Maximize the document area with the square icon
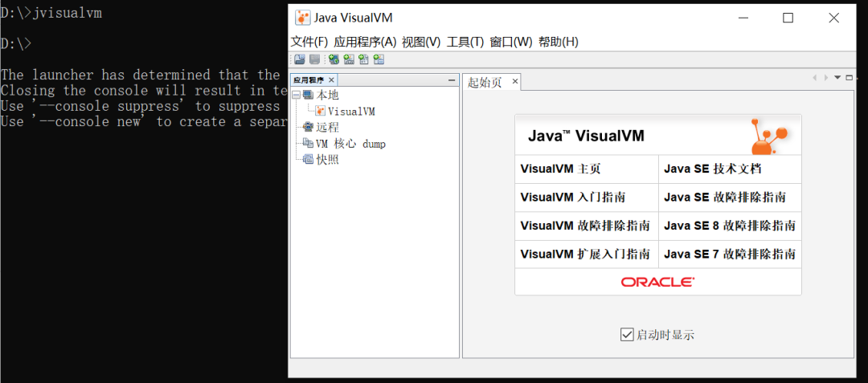The width and height of the screenshot is (868, 383). click(x=850, y=78)
